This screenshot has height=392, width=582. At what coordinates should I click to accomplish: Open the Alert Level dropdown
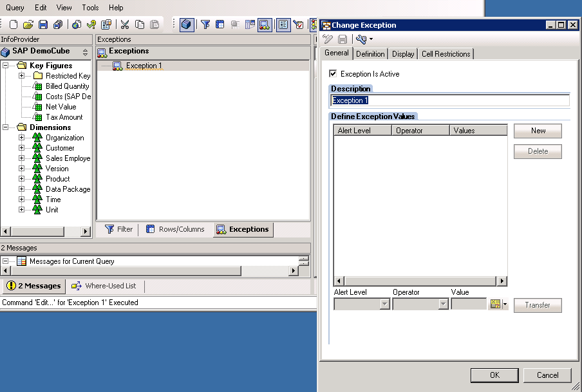point(384,304)
